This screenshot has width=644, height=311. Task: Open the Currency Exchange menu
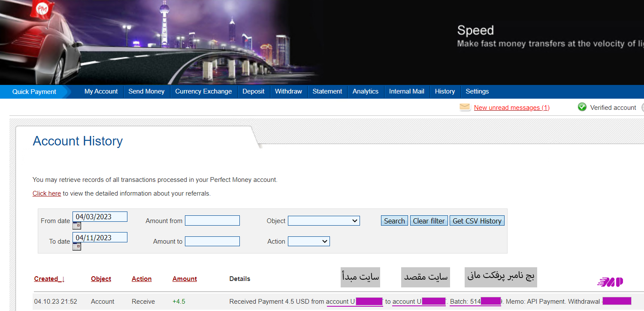(203, 91)
